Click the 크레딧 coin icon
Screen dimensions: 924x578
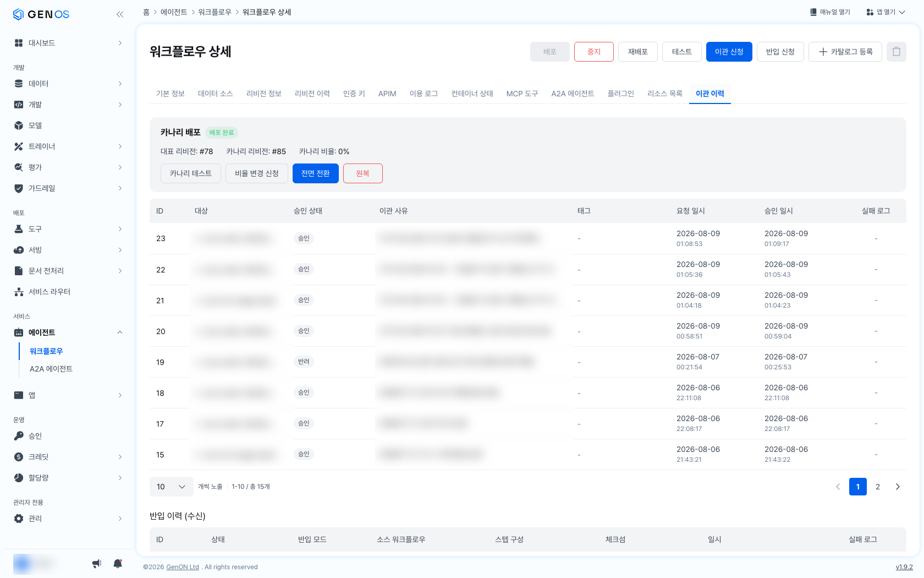click(19, 457)
